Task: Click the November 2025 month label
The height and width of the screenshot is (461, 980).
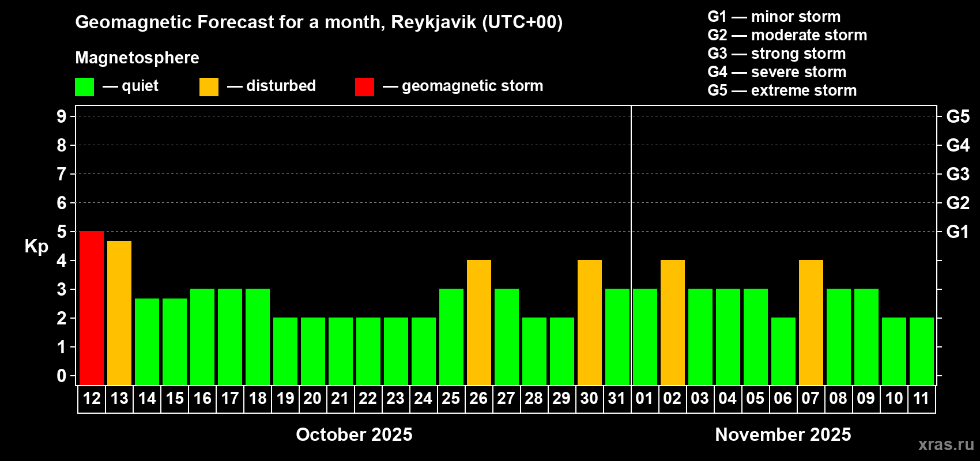Action: point(783,434)
